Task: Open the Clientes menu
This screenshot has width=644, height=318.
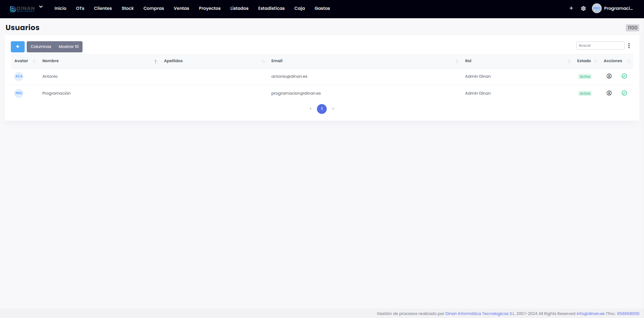Action: click(x=103, y=8)
